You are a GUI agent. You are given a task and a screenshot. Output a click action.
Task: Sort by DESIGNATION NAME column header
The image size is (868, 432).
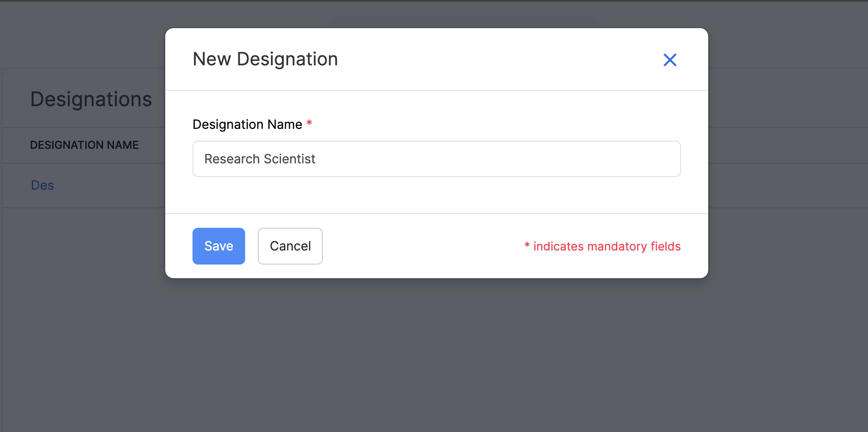[x=84, y=145]
